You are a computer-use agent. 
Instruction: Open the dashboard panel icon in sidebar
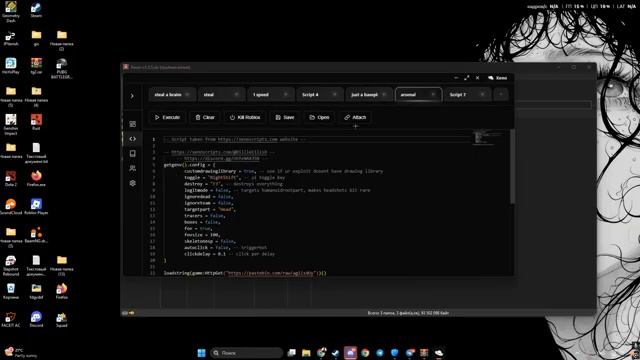point(133,124)
